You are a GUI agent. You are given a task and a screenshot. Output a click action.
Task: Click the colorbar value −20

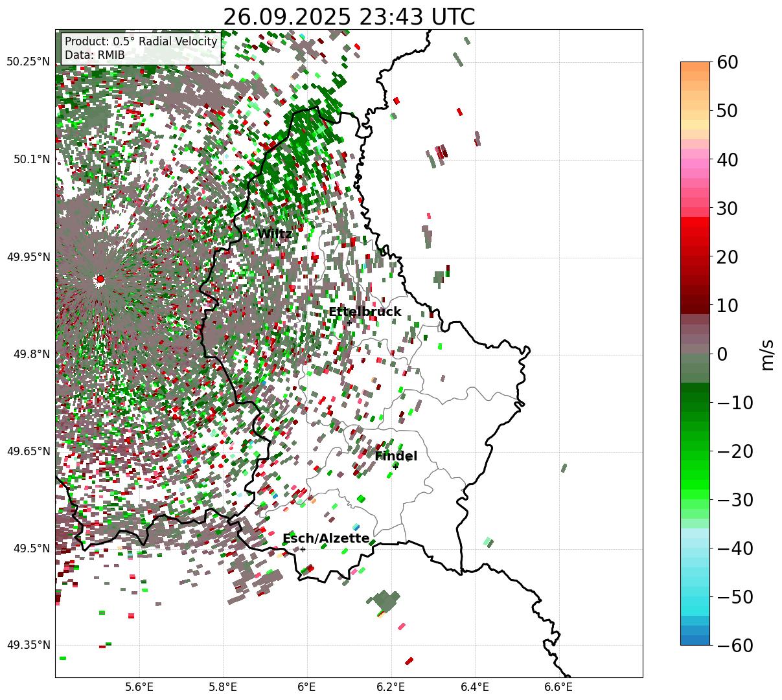(x=734, y=451)
